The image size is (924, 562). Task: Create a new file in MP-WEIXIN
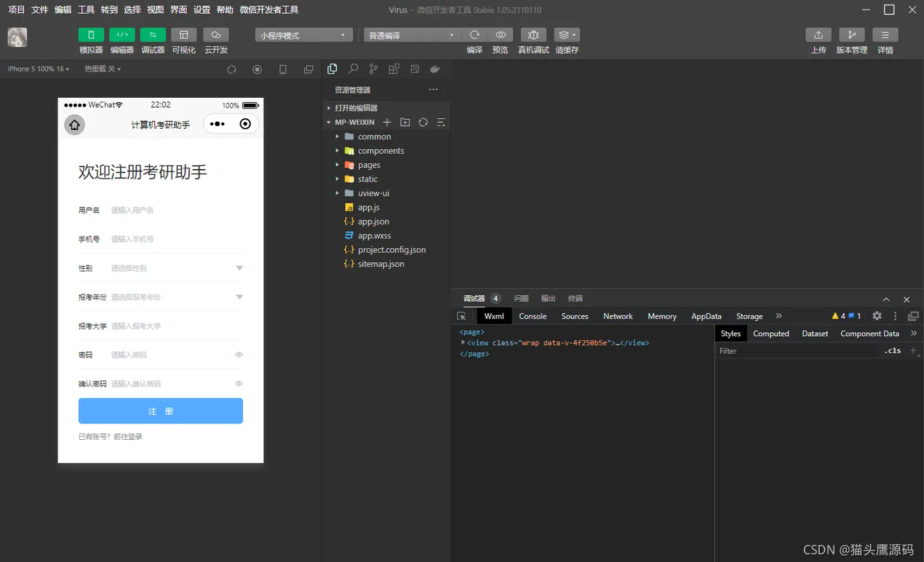pos(387,122)
